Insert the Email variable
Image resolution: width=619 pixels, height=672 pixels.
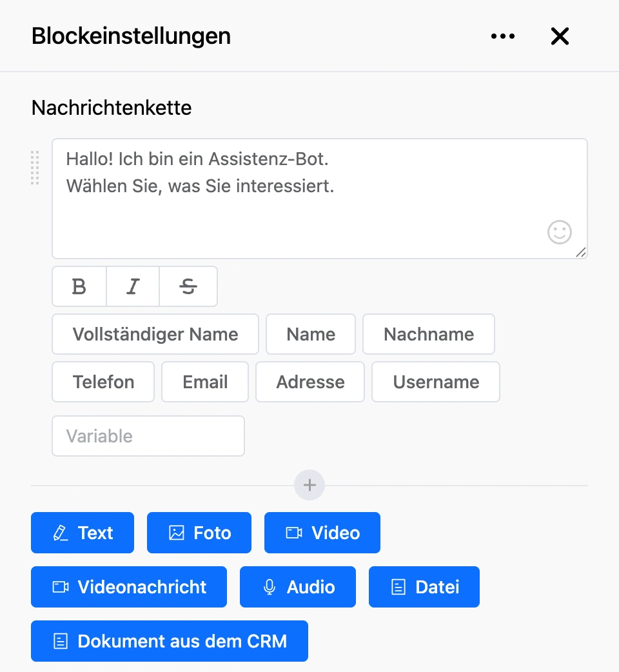pyautogui.click(x=205, y=382)
